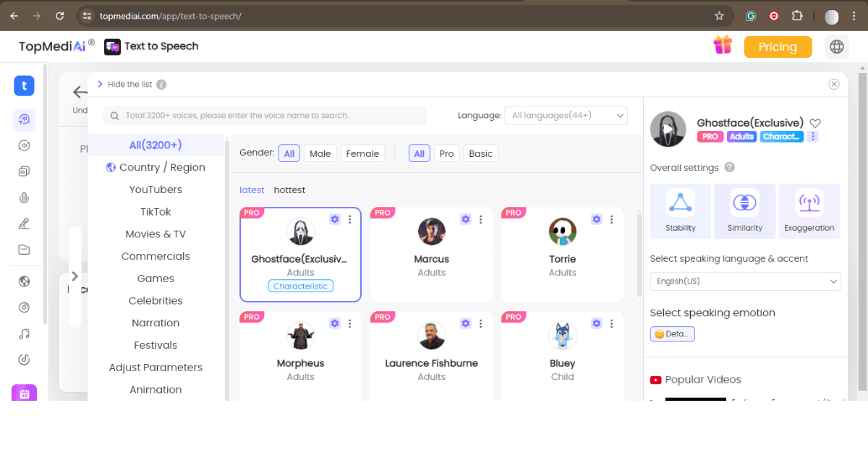Play the Ghostface voice preview

pyautogui.click(x=668, y=129)
